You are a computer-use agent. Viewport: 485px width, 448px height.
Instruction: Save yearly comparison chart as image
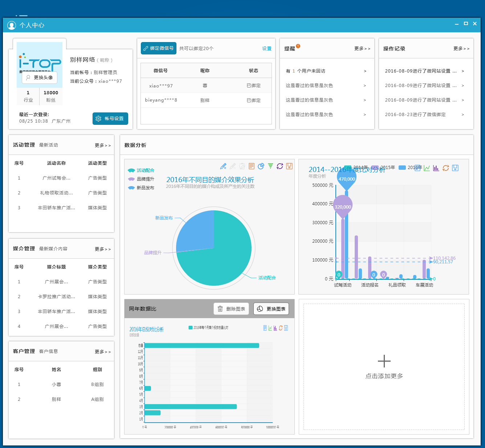pos(455,168)
